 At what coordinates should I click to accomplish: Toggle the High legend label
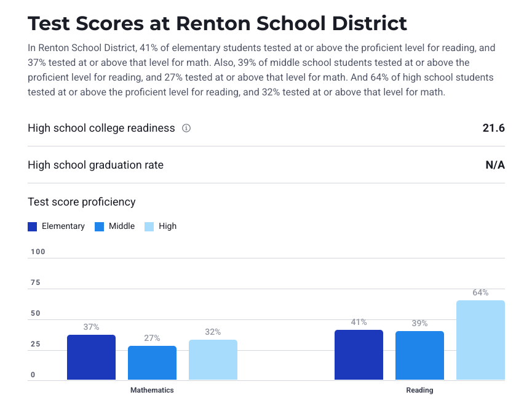click(x=167, y=226)
